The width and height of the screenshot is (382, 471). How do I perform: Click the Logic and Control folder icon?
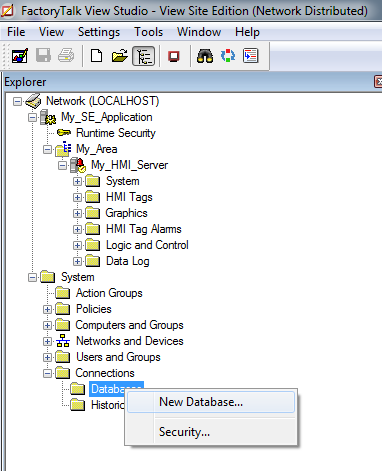[93, 245]
